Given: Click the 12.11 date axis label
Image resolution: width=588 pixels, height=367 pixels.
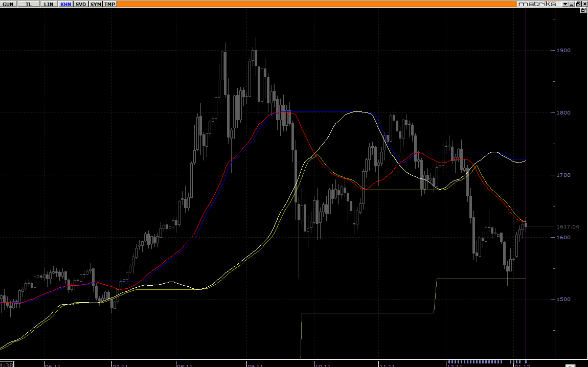Looking at the screenshot, I should click(455, 365).
